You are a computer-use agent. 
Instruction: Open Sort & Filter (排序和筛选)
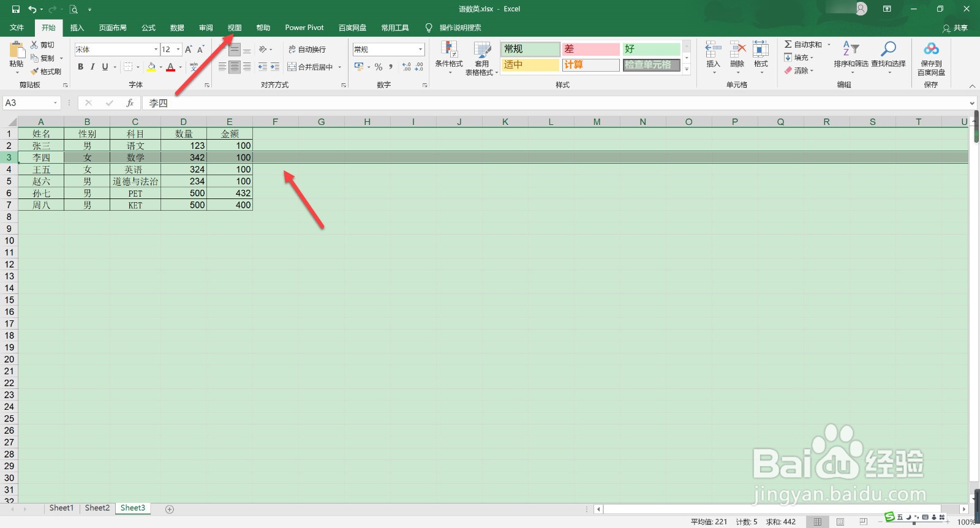pyautogui.click(x=851, y=57)
